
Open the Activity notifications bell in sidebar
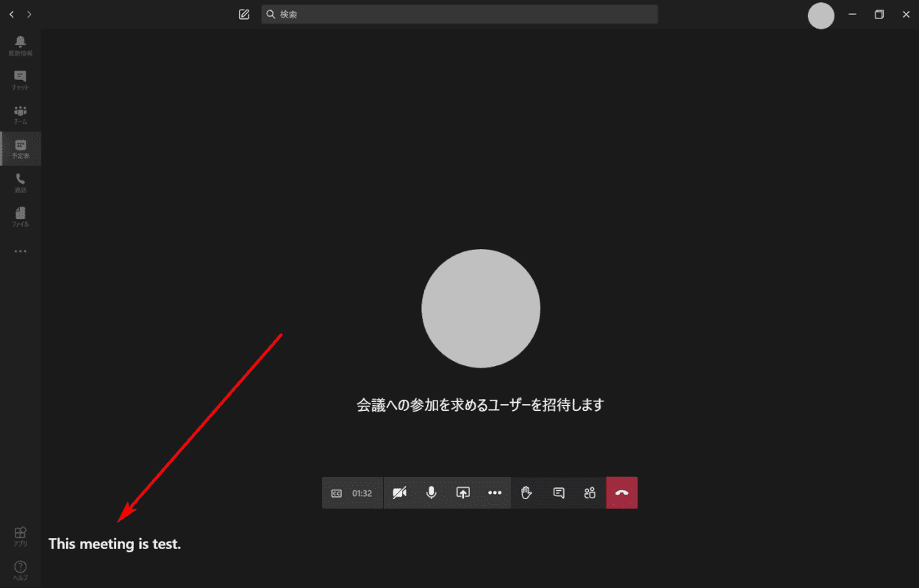21,46
